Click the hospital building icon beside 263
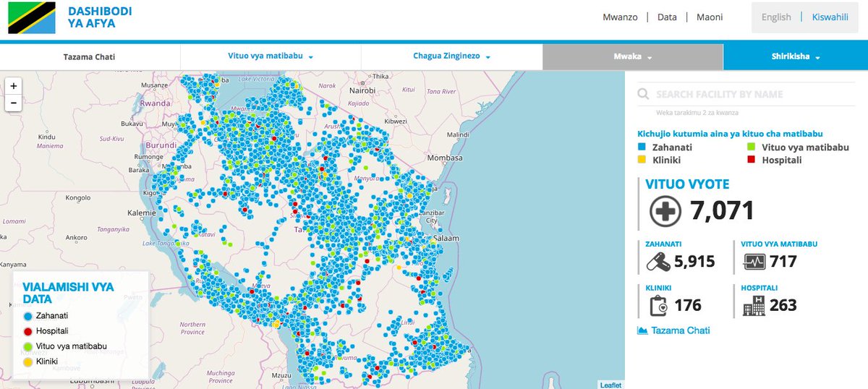The height and width of the screenshot is (389, 868). pyautogui.click(x=754, y=306)
